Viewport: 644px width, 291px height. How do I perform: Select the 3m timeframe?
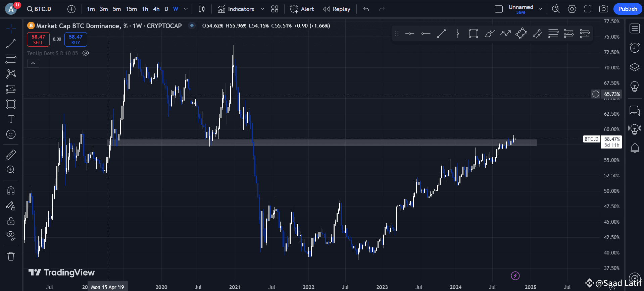104,9
